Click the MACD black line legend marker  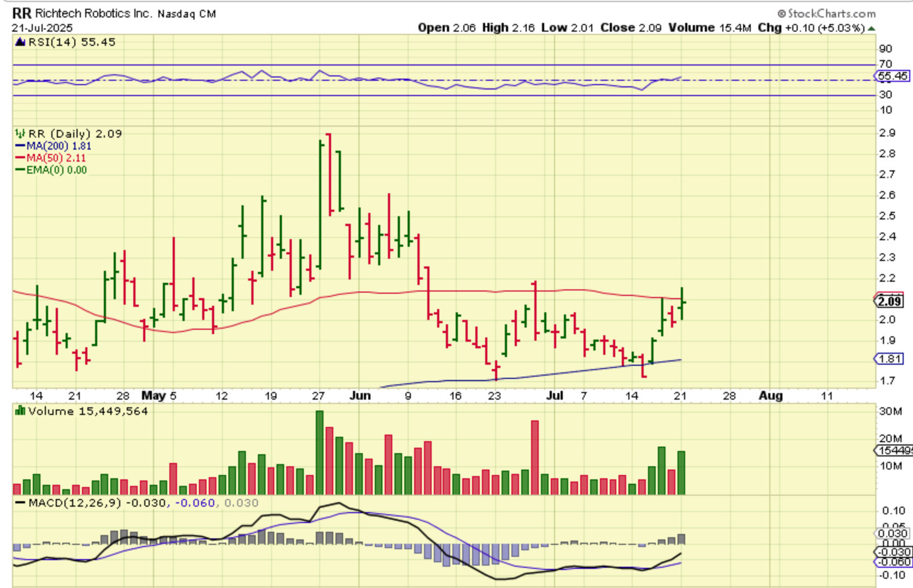point(20,503)
